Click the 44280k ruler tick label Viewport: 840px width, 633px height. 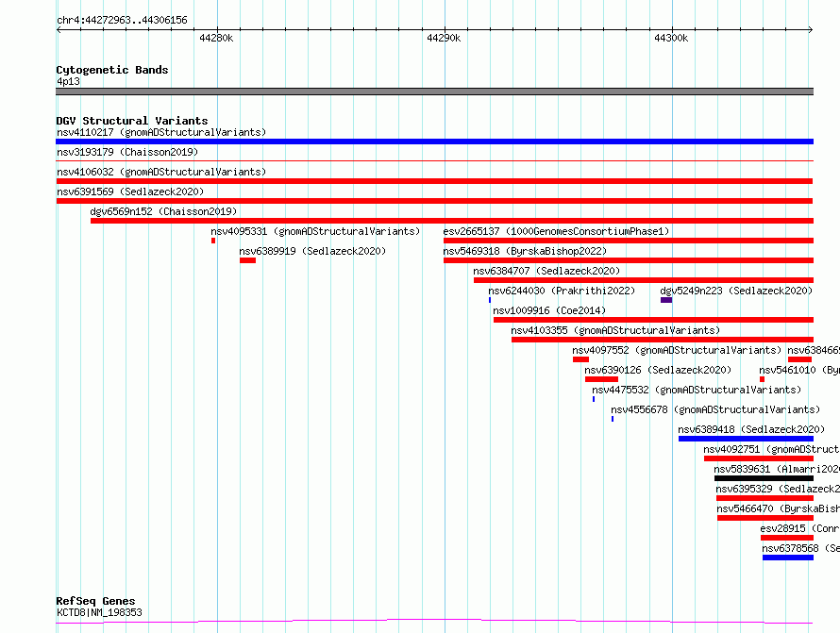point(216,38)
